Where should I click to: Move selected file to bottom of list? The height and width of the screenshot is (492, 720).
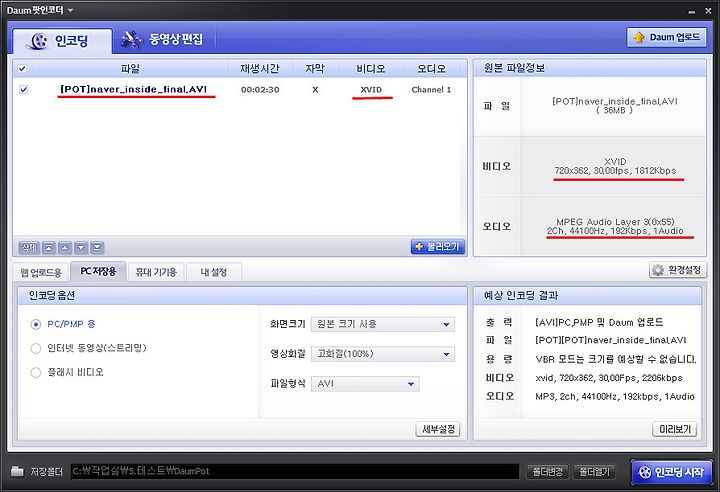pos(97,248)
